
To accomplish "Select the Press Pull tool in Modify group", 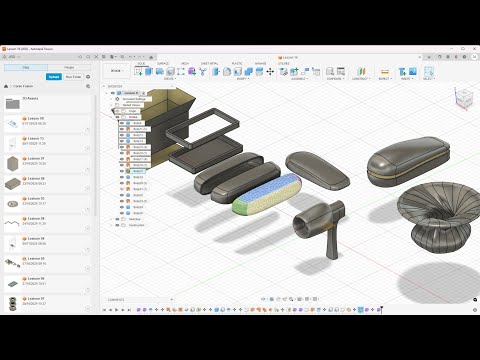I will [216, 71].
